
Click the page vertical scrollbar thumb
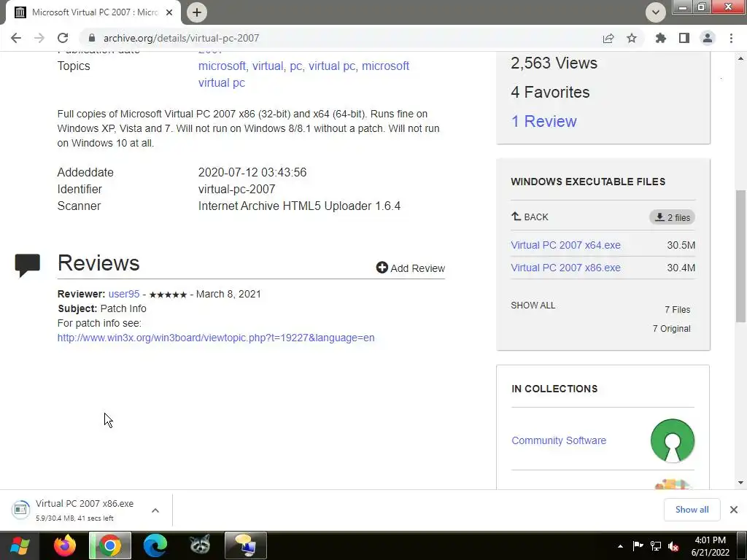point(741,256)
